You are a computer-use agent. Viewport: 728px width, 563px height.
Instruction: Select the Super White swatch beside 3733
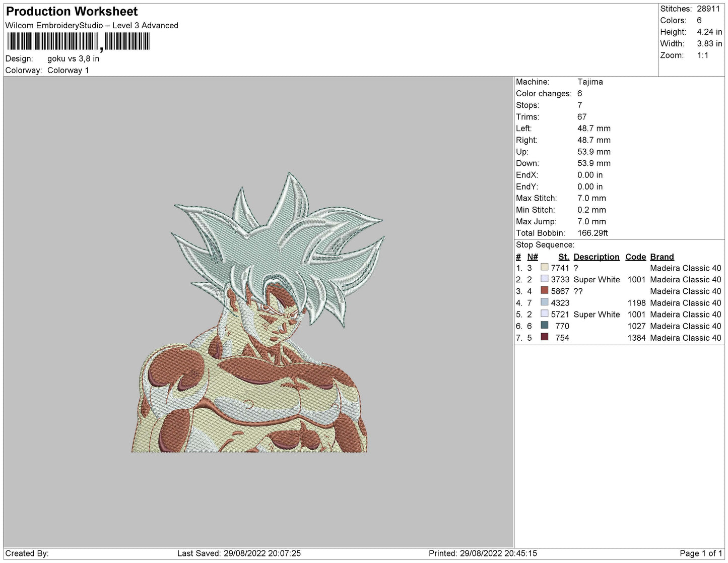[x=544, y=279]
